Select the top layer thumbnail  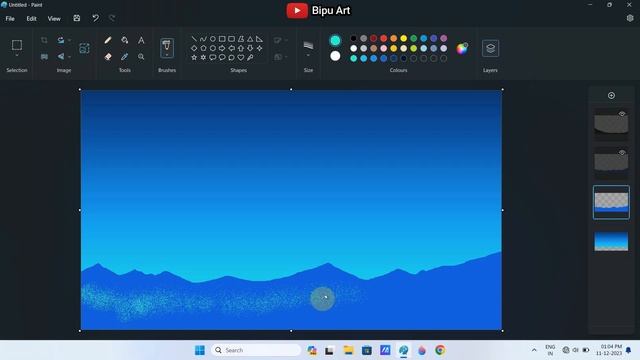pyautogui.click(x=611, y=124)
